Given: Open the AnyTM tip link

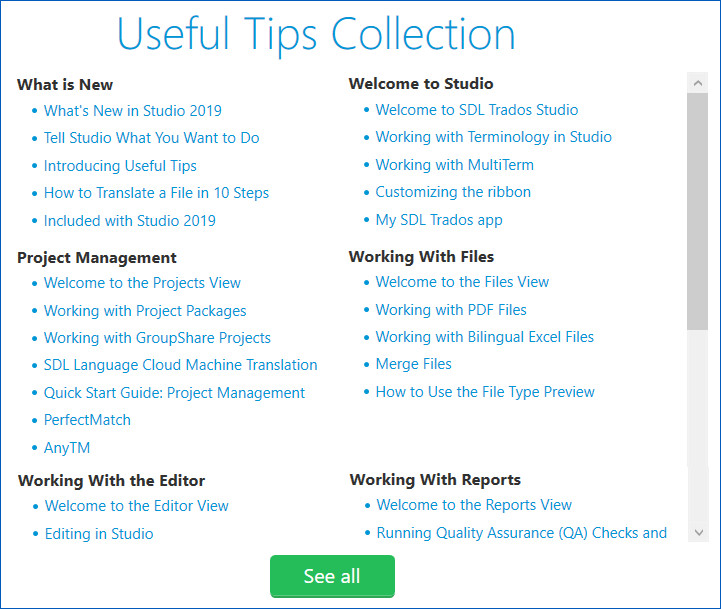Looking at the screenshot, I should [67, 448].
